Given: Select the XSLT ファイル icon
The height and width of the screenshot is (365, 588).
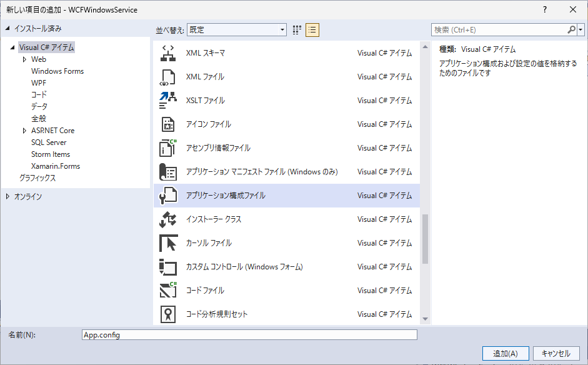Looking at the screenshot, I should click(x=167, y=101).
